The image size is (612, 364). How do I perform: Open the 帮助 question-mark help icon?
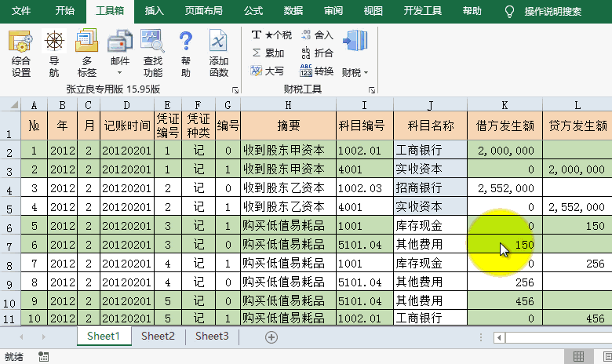(185, 53)
